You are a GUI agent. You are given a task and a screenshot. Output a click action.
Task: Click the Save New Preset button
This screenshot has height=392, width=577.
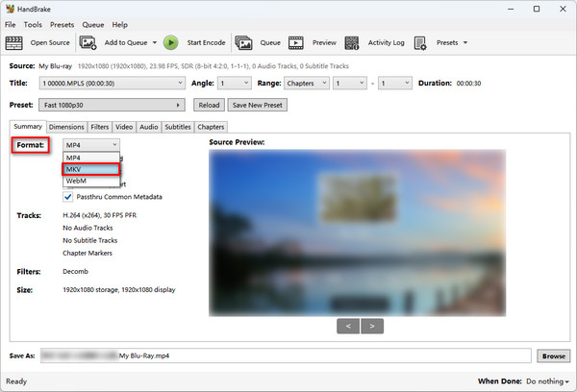coord(258,105)
